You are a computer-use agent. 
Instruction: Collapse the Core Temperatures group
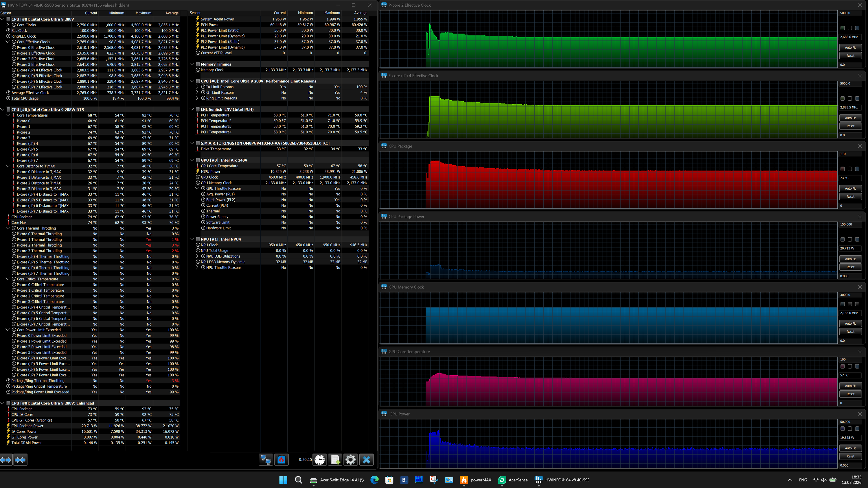(8, 115)
